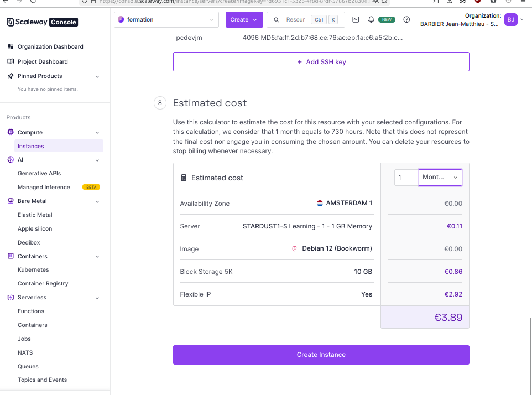Open the help question mark icon

(x=406, y=20)
